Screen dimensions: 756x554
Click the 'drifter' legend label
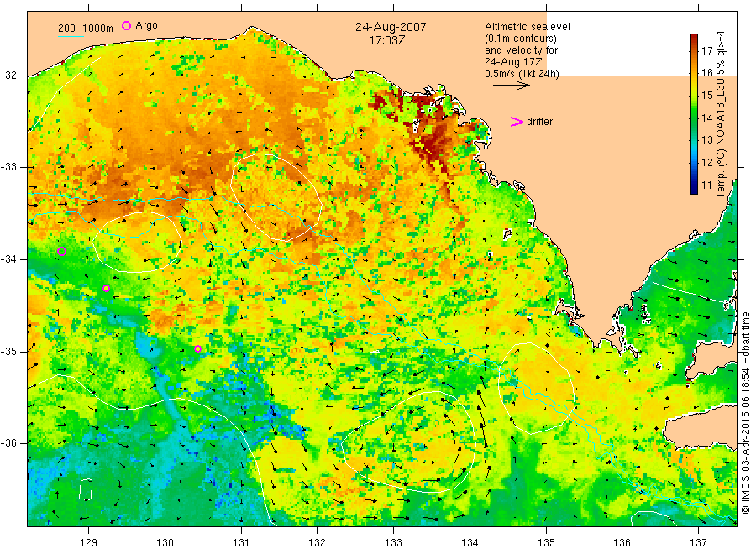click(x=539, y=122)
